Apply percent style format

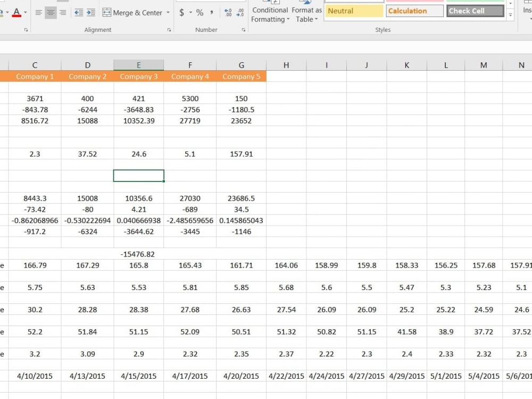point(200,13)
